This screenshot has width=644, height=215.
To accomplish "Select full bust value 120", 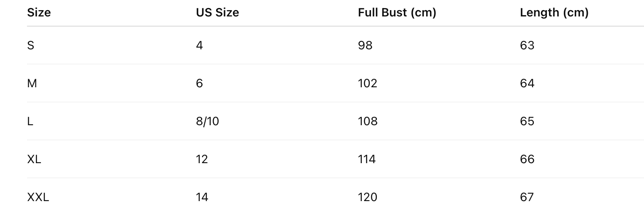I will pos(368,197).
